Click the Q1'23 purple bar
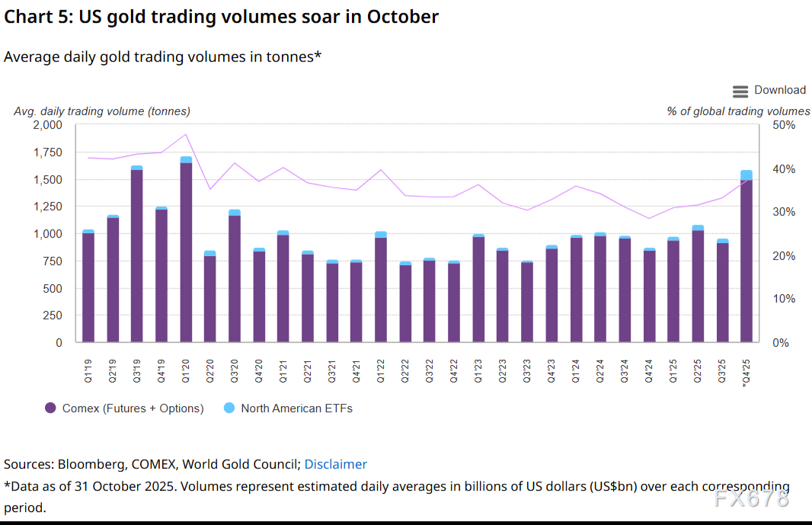812x525 pixels. click(x=478, y=290)
